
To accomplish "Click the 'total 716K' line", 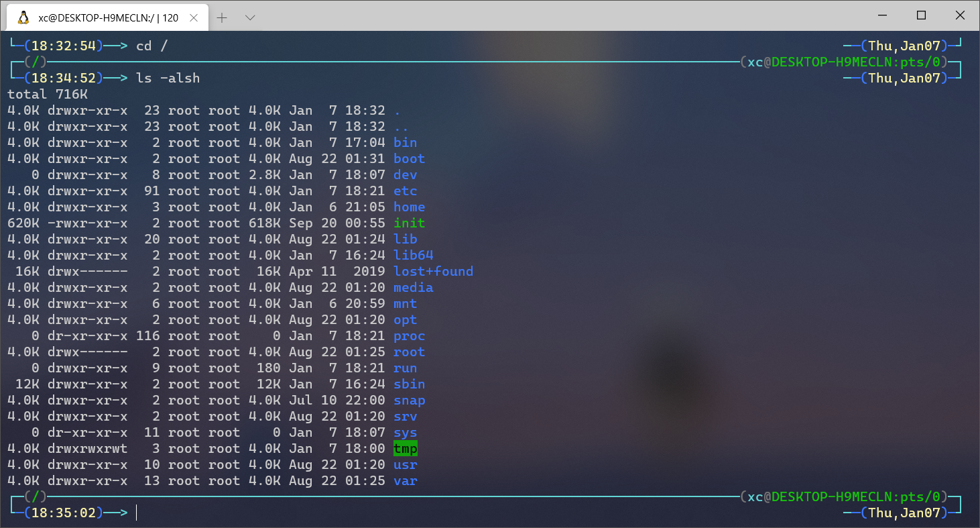I will click(48, 94).
